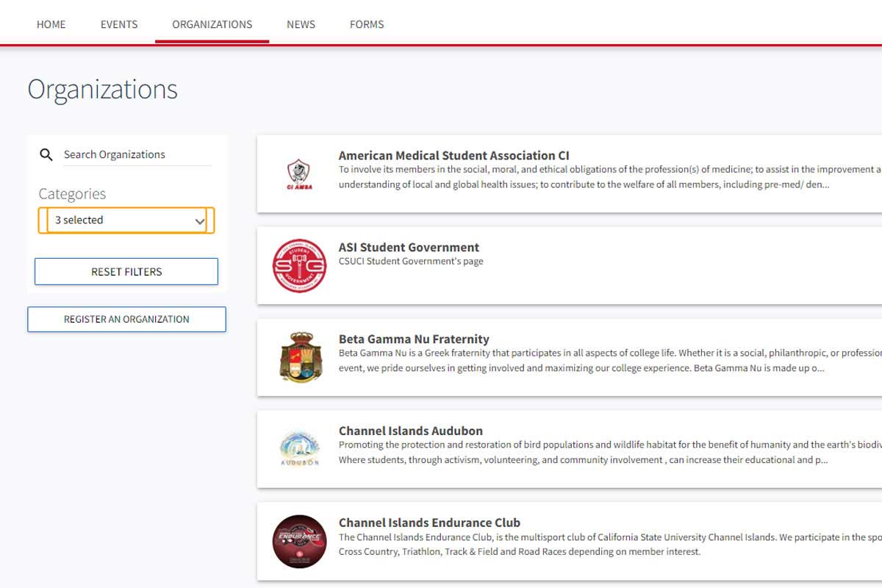Click the Audubon description starting "Promoting the protection"

pos(610,452)
